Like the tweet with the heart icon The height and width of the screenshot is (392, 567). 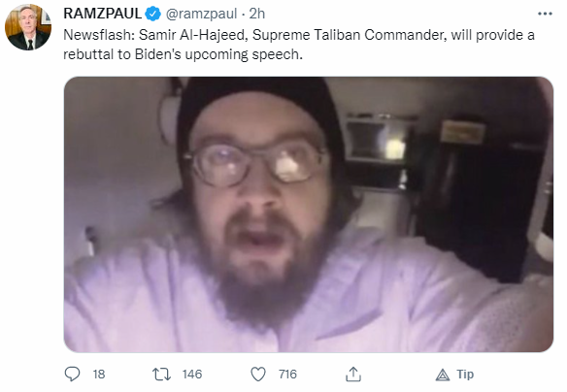(x=258, y=375)
